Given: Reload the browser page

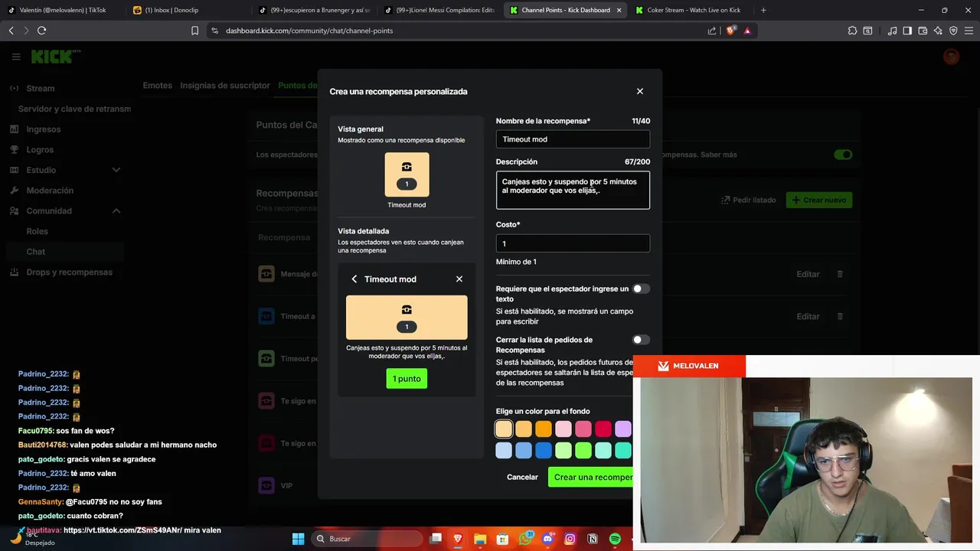Looking at the screenshot, I should tap(41, 31).
